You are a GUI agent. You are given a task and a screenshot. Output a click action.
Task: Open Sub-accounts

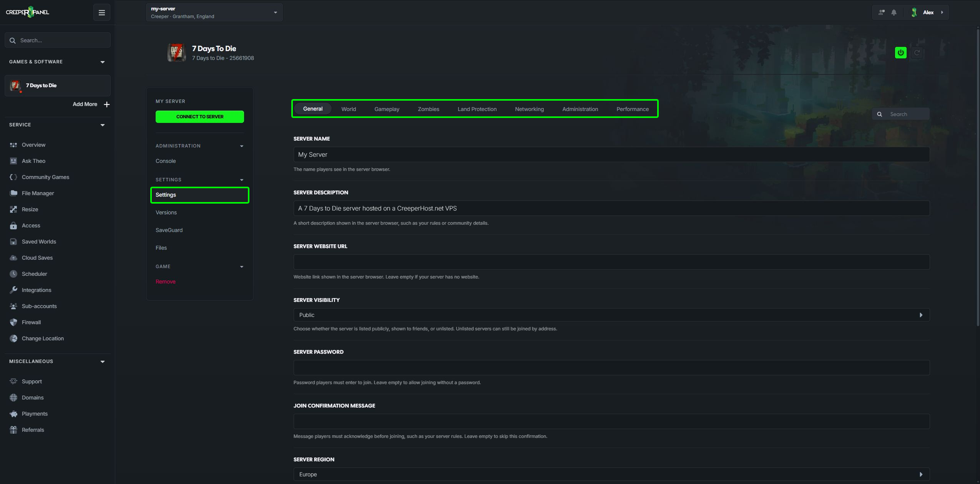click(39, 306)
